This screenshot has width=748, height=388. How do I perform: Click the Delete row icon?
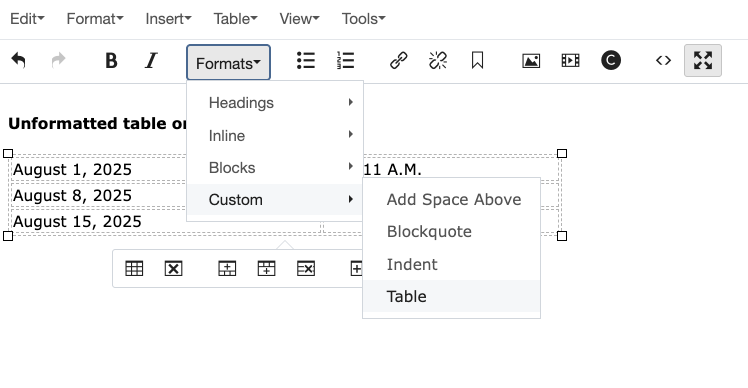pyautogui.click(x=306, y=269)
